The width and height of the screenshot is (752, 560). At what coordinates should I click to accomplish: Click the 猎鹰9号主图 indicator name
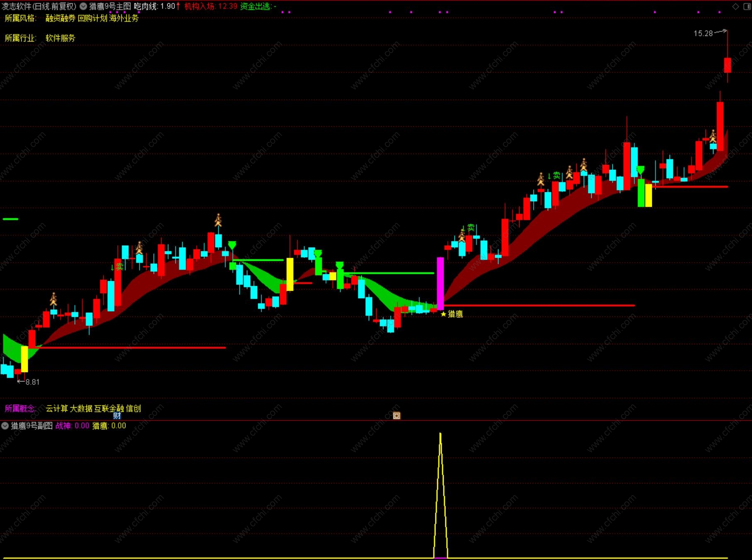[110, 6]
